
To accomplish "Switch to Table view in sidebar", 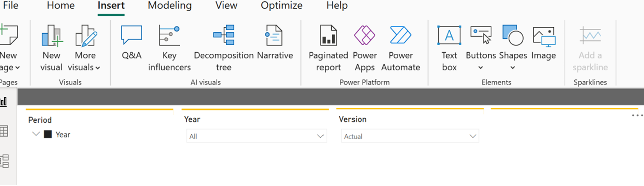I will click(4, 131).
